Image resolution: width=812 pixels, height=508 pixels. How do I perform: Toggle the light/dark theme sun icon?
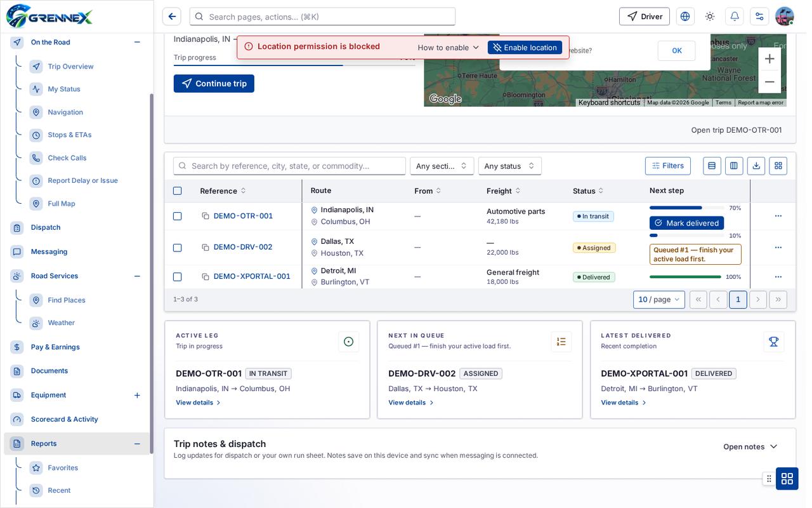pyautogui.click(x=710, y=17)
